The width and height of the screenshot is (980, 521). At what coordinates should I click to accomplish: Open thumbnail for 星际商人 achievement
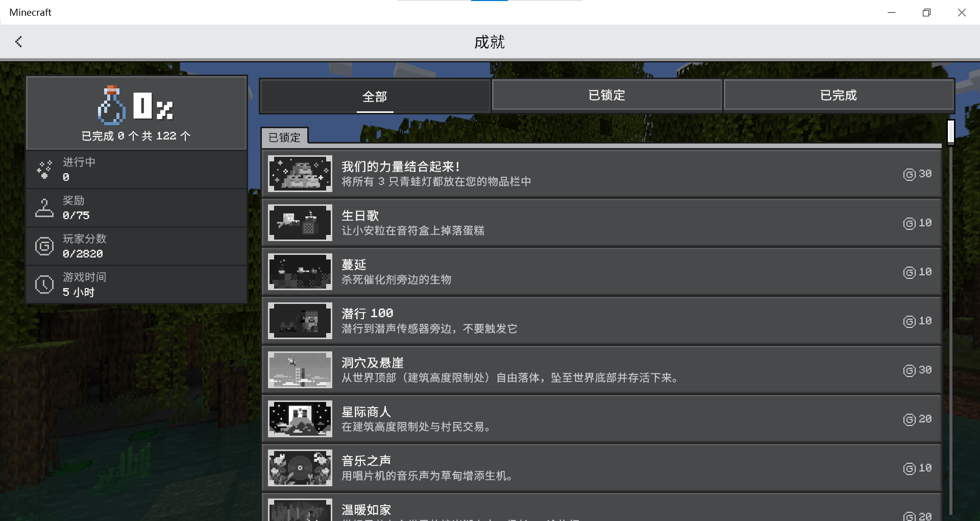point(300,419)
